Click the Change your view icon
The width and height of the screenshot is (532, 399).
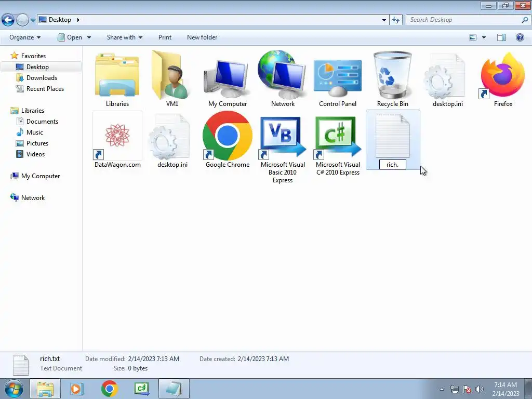[473, 37]
